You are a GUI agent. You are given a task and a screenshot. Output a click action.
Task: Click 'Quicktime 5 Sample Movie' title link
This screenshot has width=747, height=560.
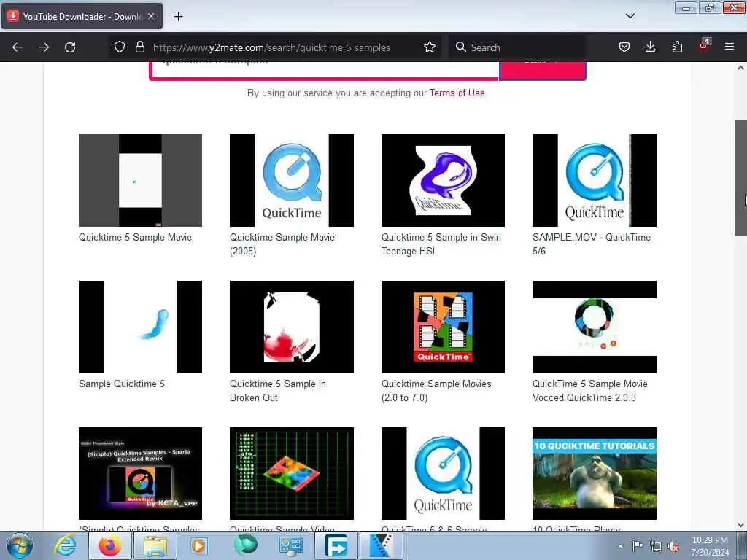(135, 237)
